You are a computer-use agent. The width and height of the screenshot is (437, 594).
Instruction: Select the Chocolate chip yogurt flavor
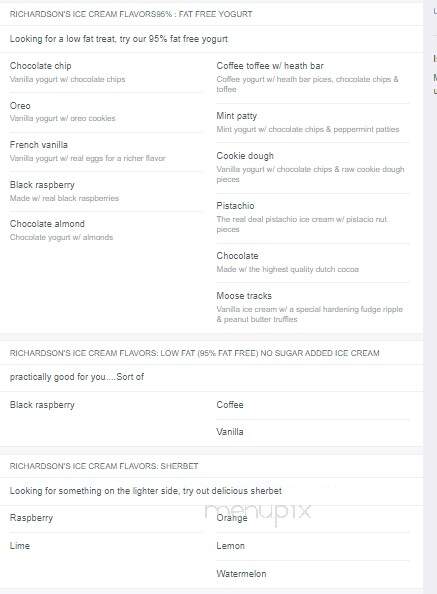pos(41,66)
